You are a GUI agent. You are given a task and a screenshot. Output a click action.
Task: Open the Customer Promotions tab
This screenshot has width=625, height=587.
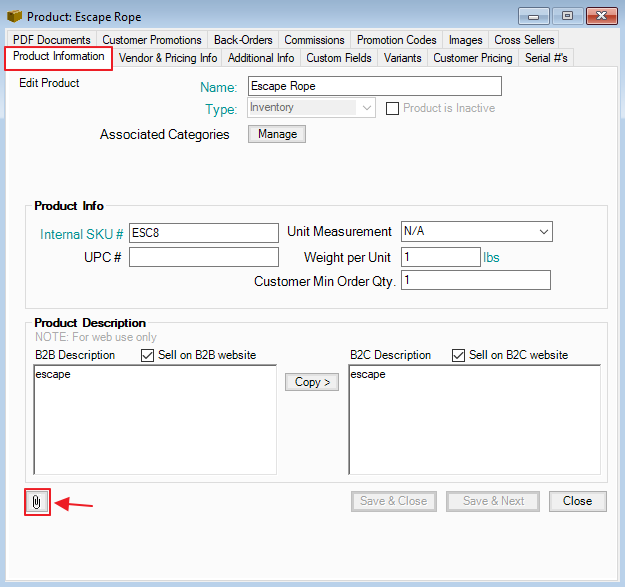point(152,40)
